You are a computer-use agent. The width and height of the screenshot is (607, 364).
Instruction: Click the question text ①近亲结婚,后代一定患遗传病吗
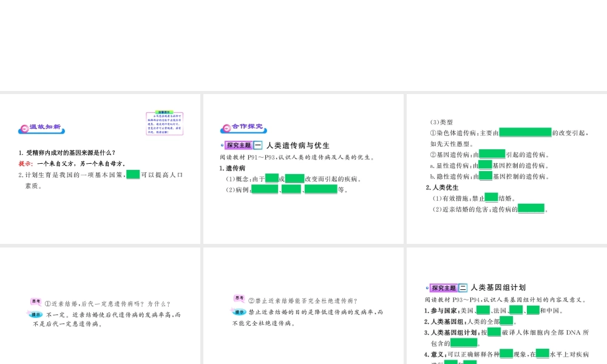pos(107,304)
